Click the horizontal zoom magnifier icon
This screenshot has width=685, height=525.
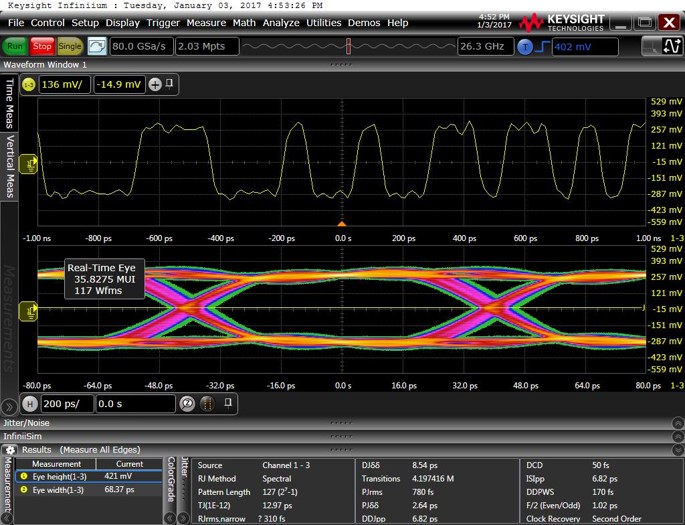pyautogui.click(x=187, y=403)
